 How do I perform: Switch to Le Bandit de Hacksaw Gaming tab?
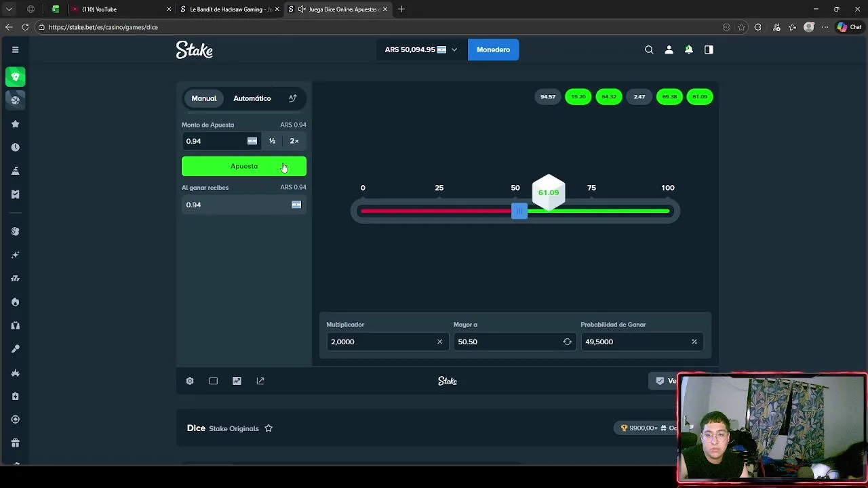click(230, 9)
